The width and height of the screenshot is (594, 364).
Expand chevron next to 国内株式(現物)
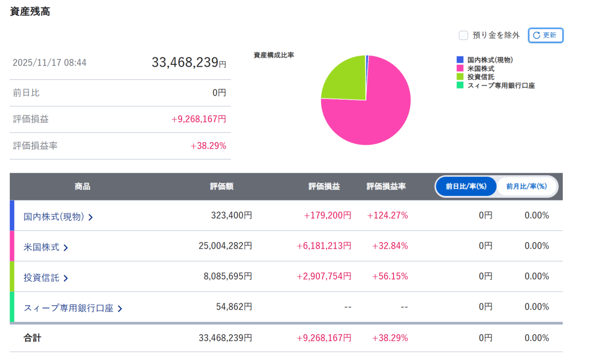click(x=91, y=217)
